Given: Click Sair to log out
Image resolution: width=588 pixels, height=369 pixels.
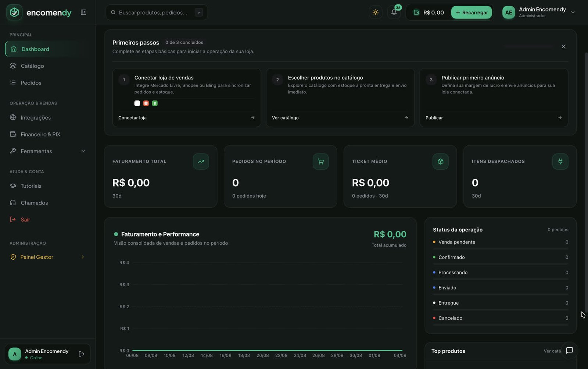Looking at the screenshot, I should tap(48, 220).
